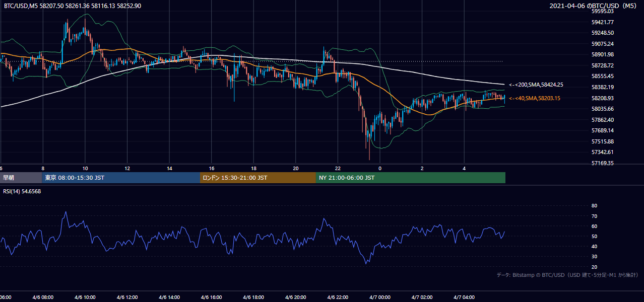
Task: Click hour label 0 under price chart
Action: [380, 168]
